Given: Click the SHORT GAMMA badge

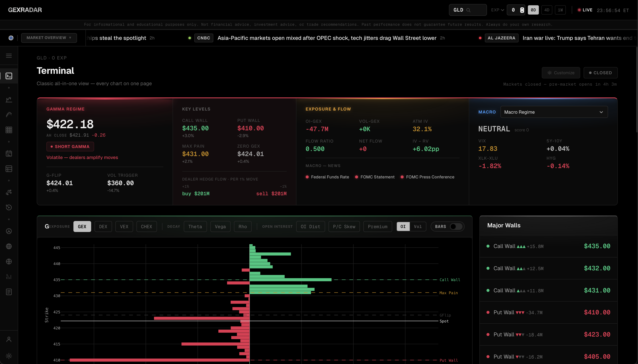Looking at the screenshot, I should [70, 147].
